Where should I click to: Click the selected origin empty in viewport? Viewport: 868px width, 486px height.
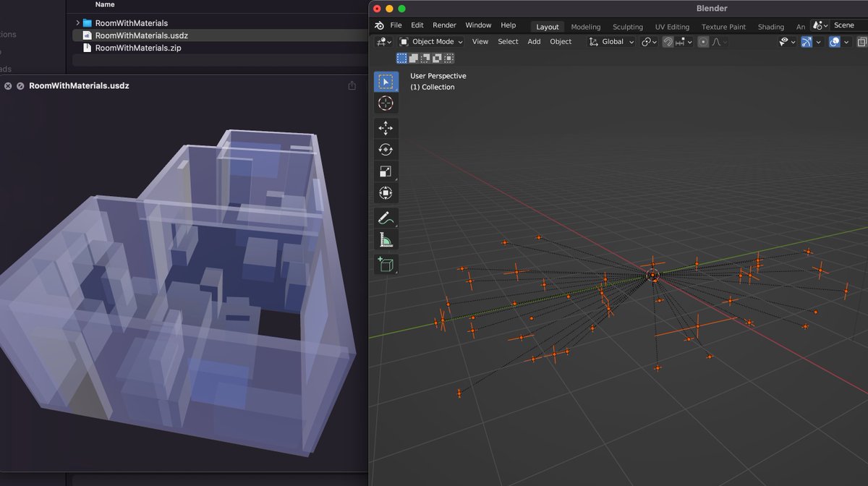pos(652,275)
